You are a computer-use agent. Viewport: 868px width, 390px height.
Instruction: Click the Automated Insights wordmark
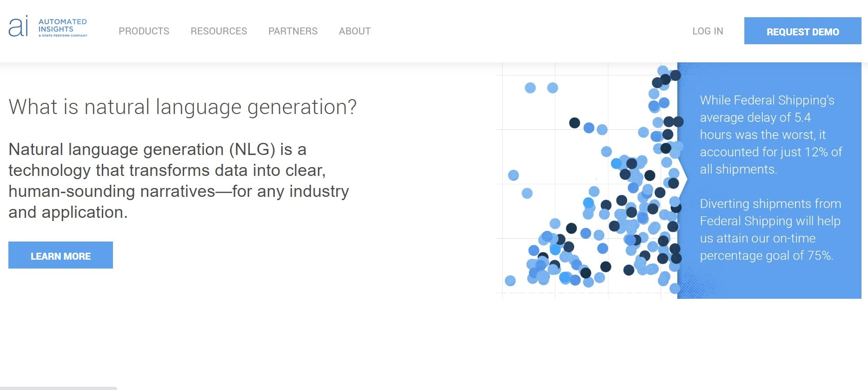point(62,25)
